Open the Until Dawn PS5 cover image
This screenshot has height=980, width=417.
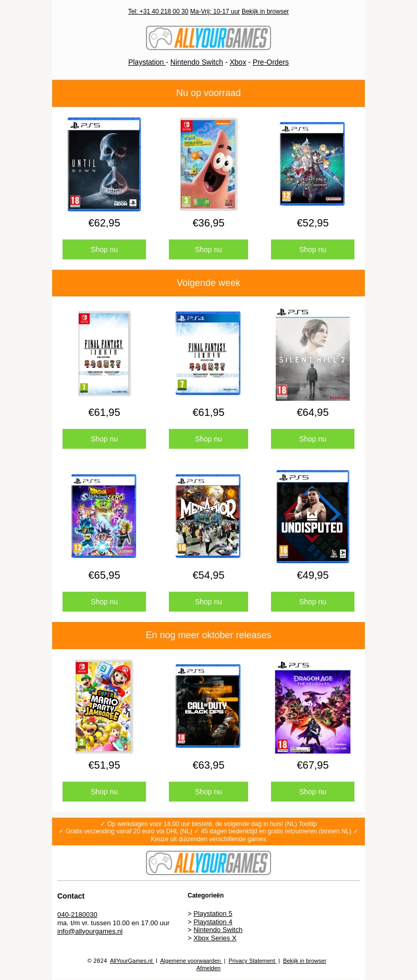pos(104,164)
